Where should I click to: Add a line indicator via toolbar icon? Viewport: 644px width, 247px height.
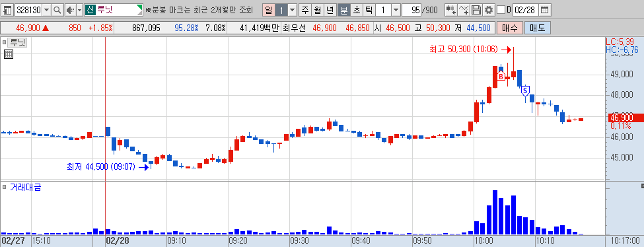pyautogui.click(x=464, y=10)
